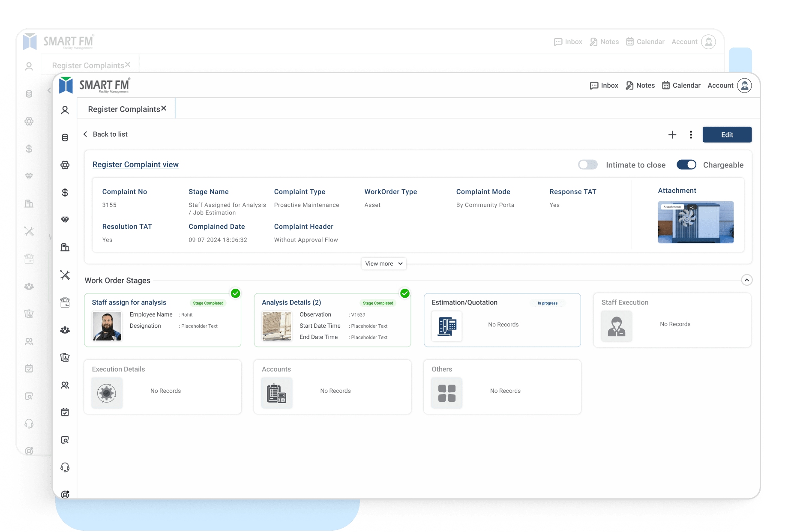View the In progress status on Estimation/Quotation
This screenshot has width=788, height=532.
(x=547, y=303)
